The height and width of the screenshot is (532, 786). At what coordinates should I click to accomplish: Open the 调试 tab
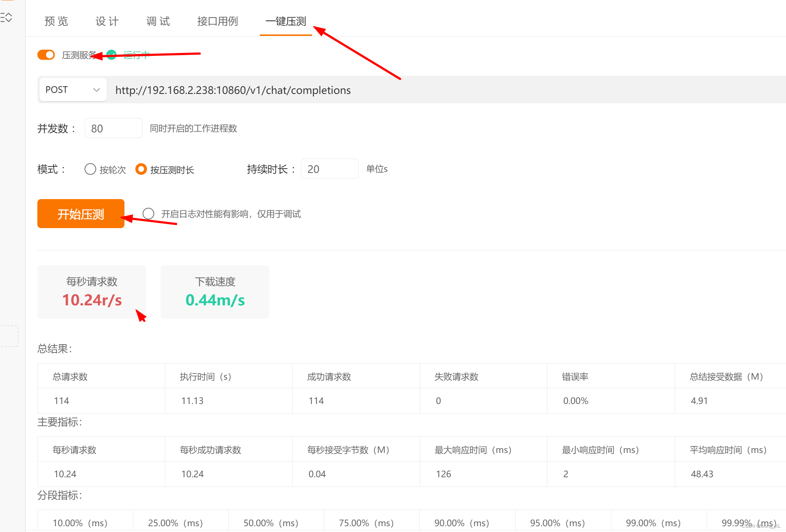coord(158,21)
